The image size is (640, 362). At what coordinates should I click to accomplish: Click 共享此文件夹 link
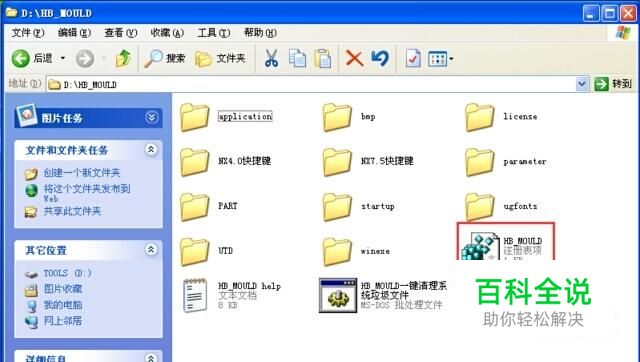[x=72, y=211]
